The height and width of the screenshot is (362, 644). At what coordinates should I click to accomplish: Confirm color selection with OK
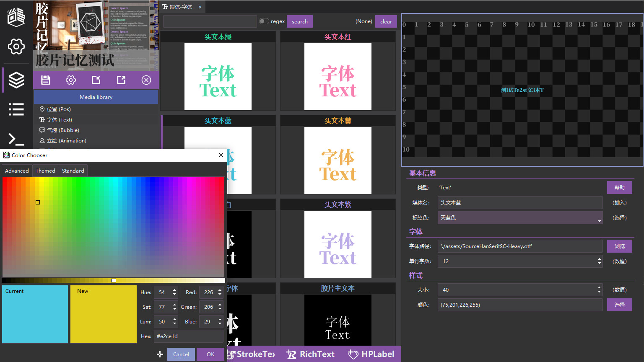point(210,354)
